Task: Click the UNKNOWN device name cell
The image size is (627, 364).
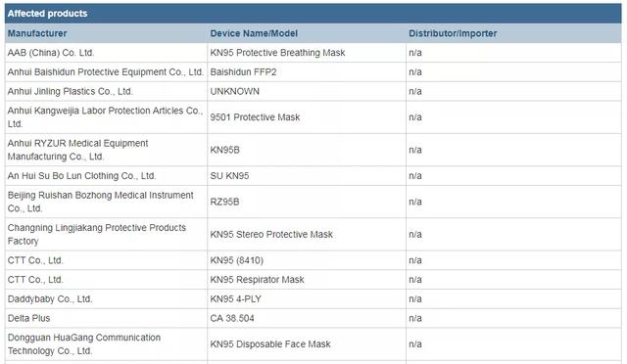Action: (307, 92)
